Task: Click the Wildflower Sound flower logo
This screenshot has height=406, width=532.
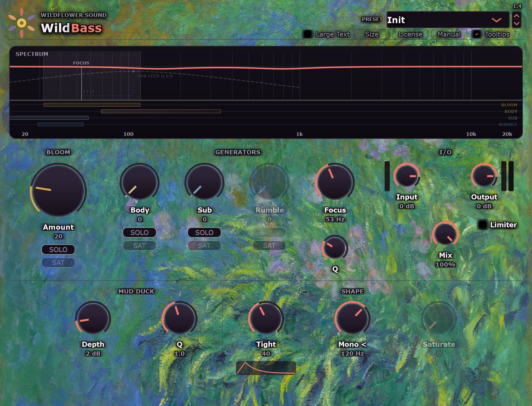Action: (x=22, y=23)
